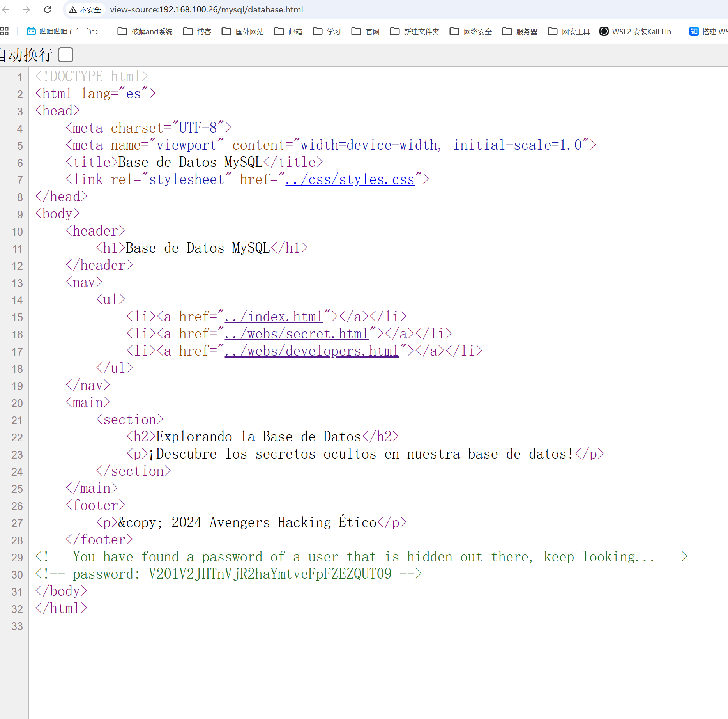Open the 学习 bookmark folder
728x719 pixels.
pyautogui.click(x=327, y=31)
